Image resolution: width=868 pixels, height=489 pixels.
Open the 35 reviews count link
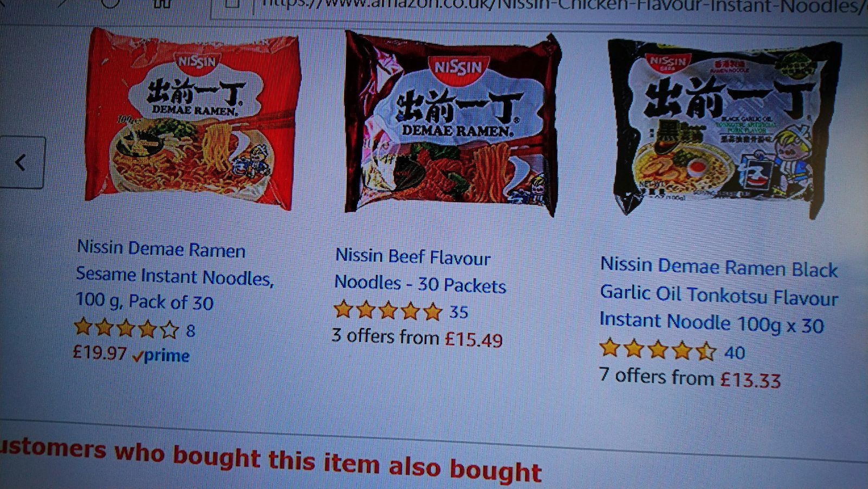459,312
